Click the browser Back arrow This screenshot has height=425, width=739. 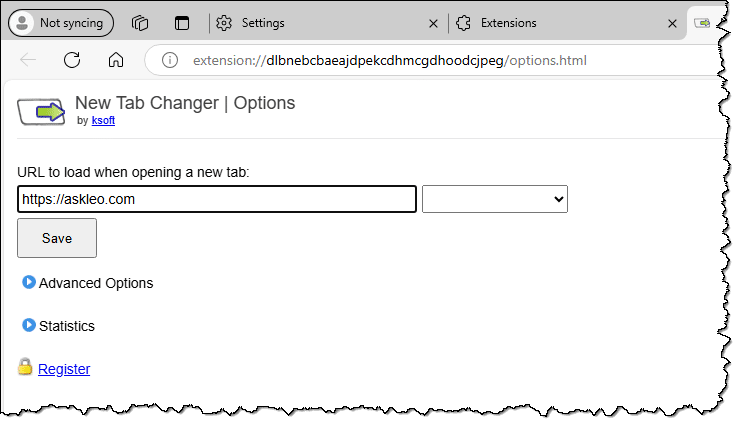(x=28, y=60)
